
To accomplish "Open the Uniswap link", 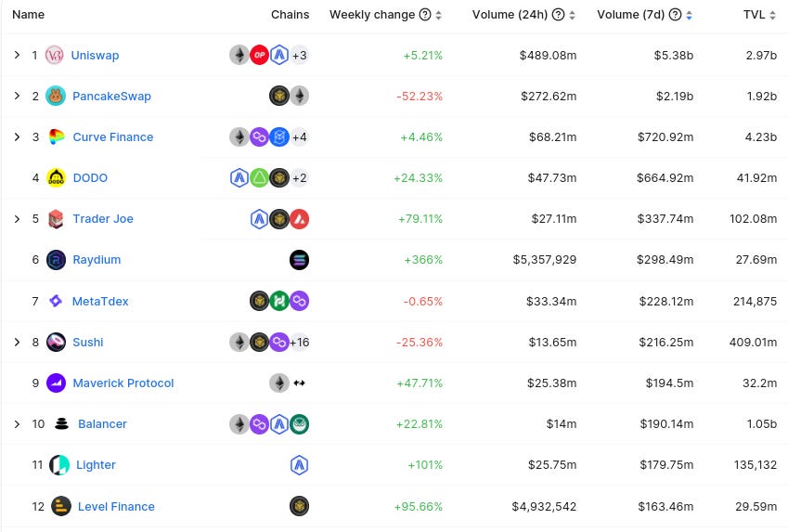I will [x=95, y=56].
